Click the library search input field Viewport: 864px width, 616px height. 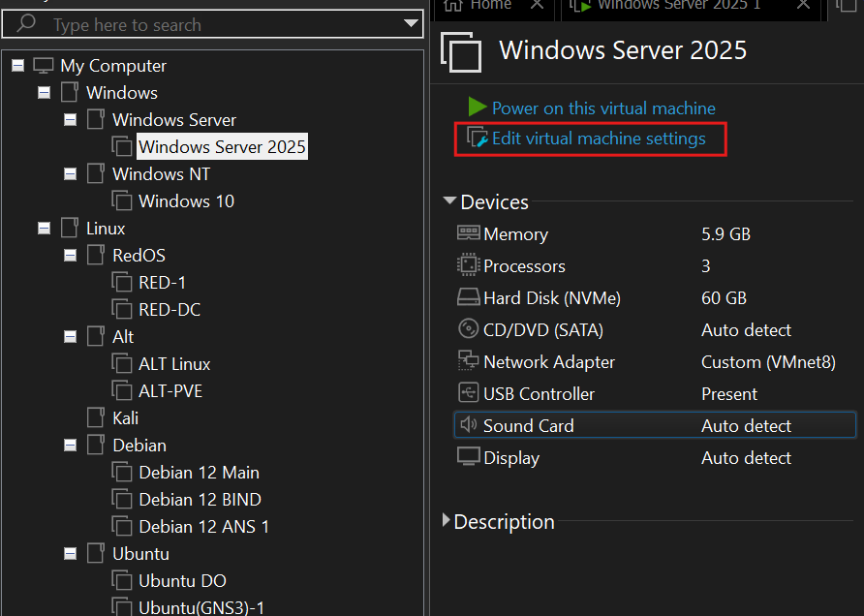(213, 24)
